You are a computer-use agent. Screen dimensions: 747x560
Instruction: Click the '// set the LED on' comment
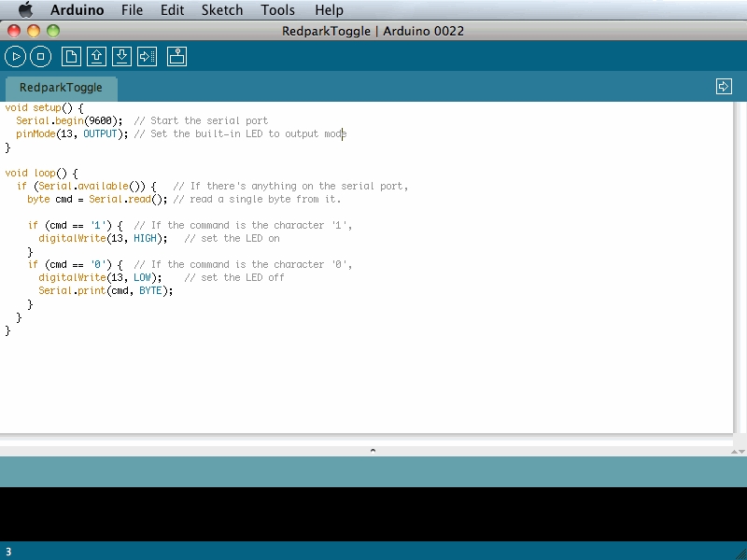point(232,239)
